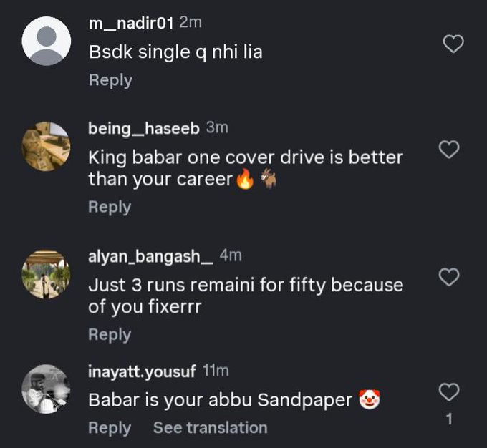
Task: Heart alyan_bangash__'s comment
Action: 448,277
